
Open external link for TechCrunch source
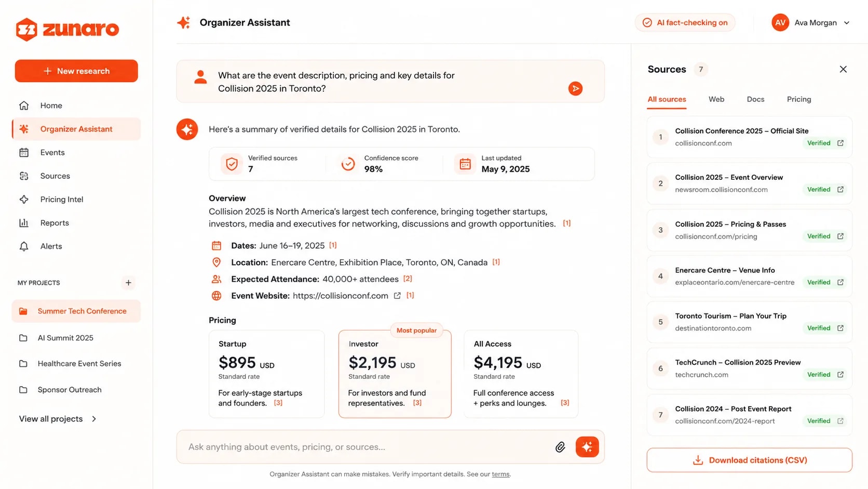click(840, 374)
